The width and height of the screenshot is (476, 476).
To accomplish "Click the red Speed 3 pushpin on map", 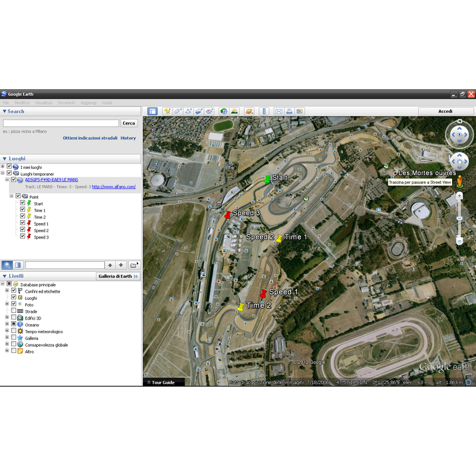I will 228,215.
